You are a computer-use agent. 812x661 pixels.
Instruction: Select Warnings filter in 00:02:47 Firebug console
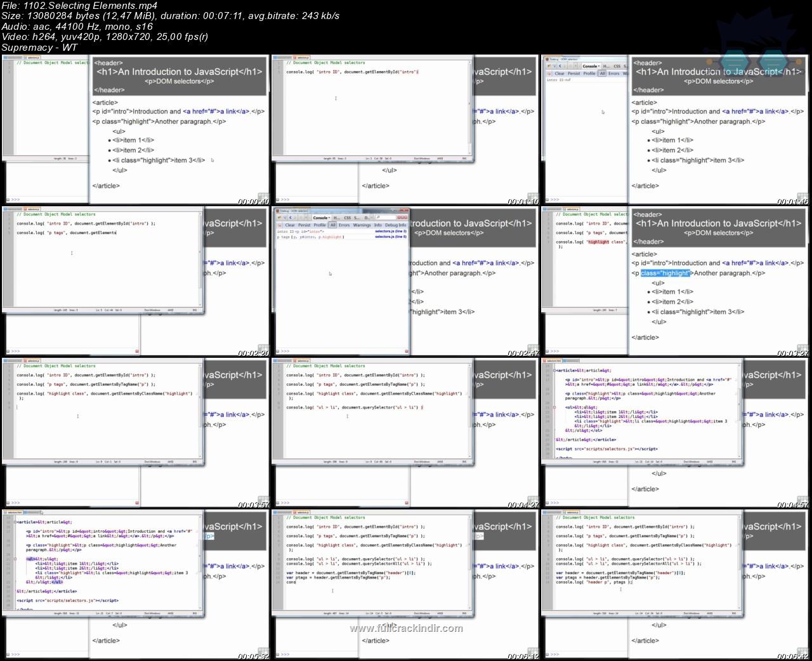tap(362, 225)
